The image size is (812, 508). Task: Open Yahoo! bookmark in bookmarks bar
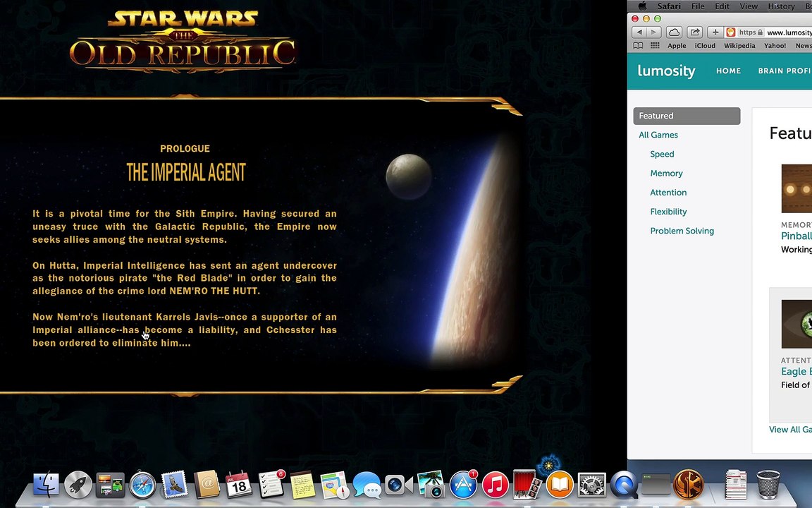point(775,46)
